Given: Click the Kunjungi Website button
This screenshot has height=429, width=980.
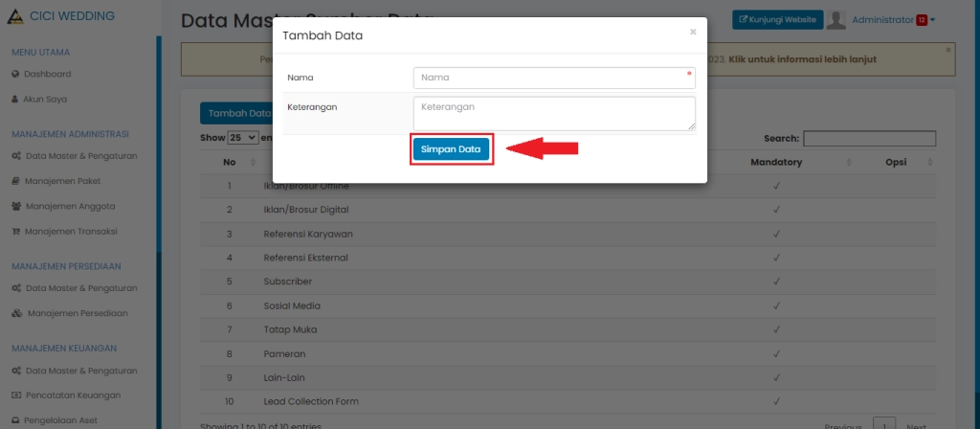Looking at the screenshot, I should click(777, 20).
